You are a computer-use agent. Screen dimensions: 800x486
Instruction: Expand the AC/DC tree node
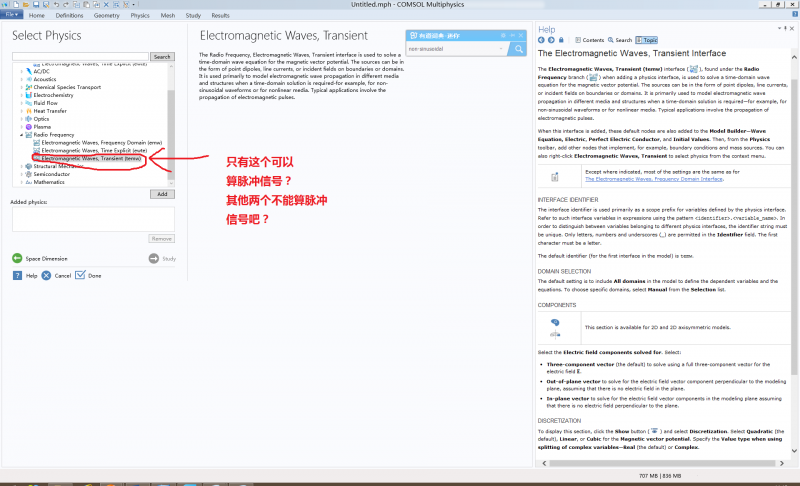coord(21,71)
